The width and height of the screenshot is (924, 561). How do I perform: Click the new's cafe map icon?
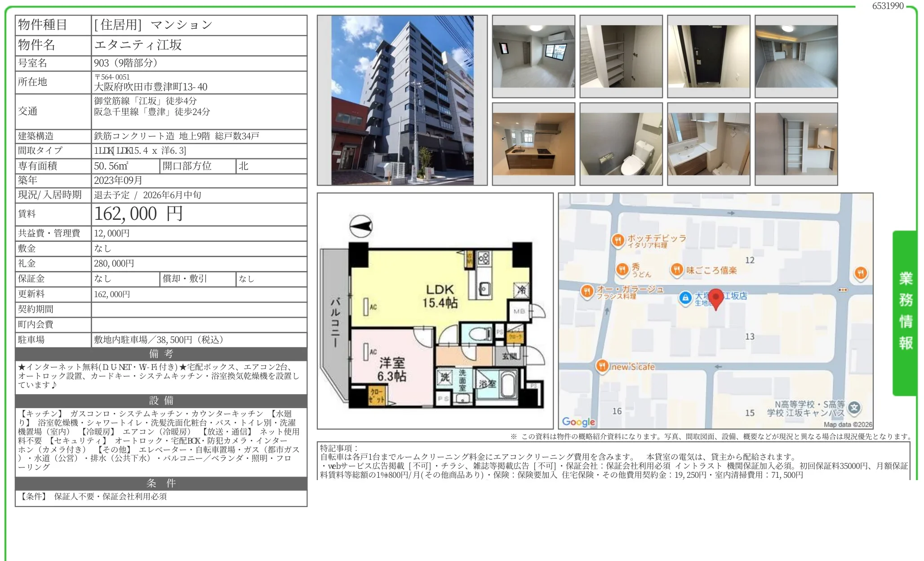pyautogui.click(x=602, y=366)
